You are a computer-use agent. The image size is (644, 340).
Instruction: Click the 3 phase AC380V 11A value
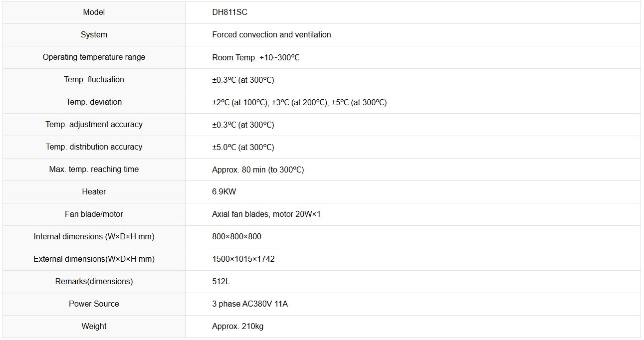coord(250,304)
